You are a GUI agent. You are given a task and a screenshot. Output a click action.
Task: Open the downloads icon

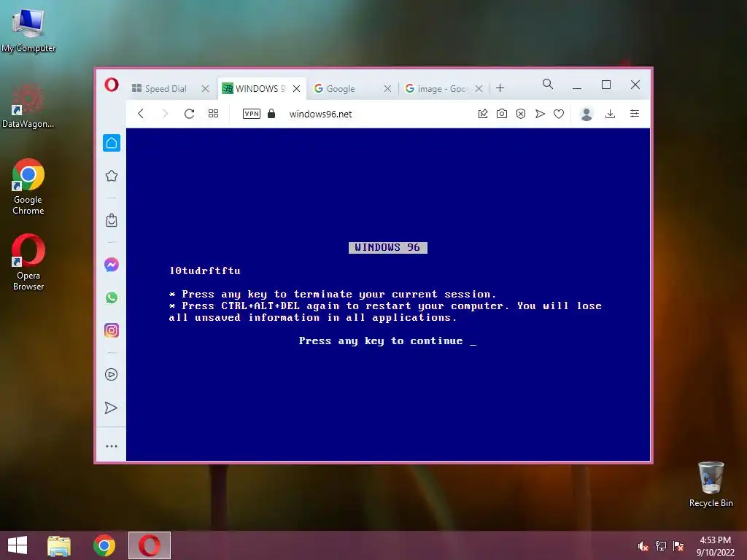(x=611, y=113)
